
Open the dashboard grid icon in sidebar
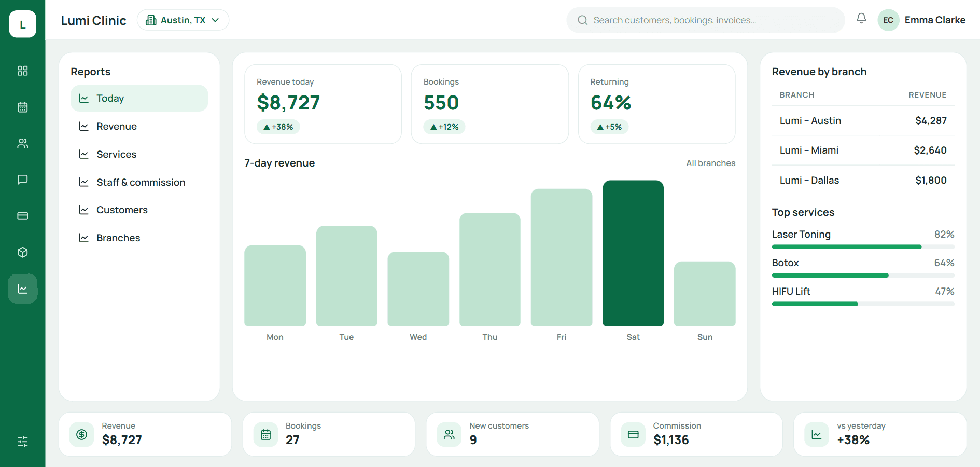point(22,71)
